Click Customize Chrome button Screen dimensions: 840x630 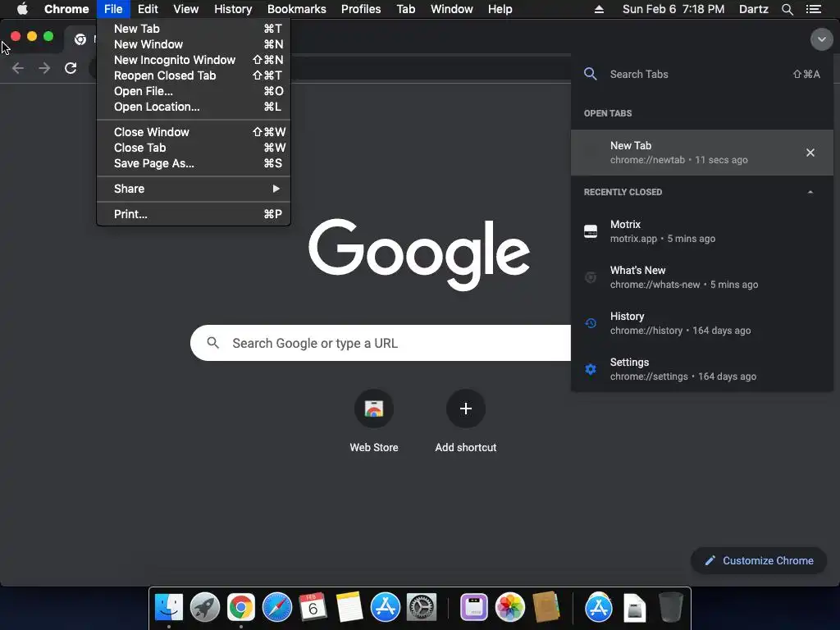[759, 560]
